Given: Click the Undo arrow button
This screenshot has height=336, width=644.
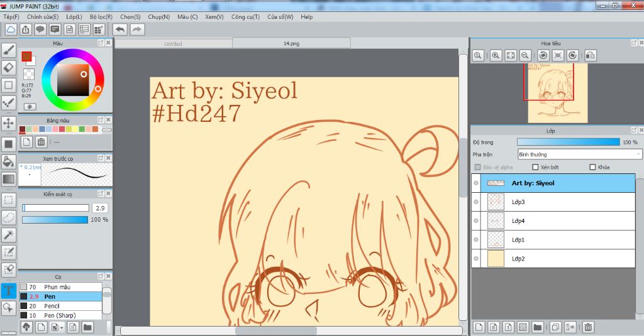Looking at the screenshot, I should (120, 30).
